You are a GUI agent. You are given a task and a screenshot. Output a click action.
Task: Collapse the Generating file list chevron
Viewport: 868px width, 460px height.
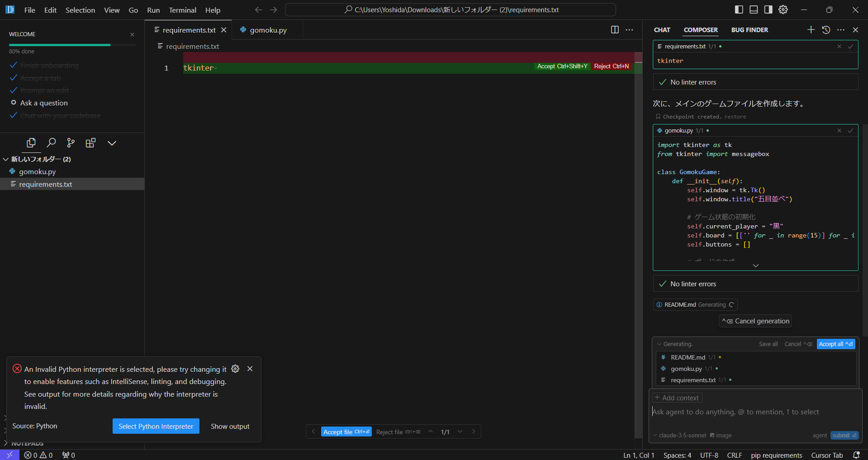tap(659, 344)
